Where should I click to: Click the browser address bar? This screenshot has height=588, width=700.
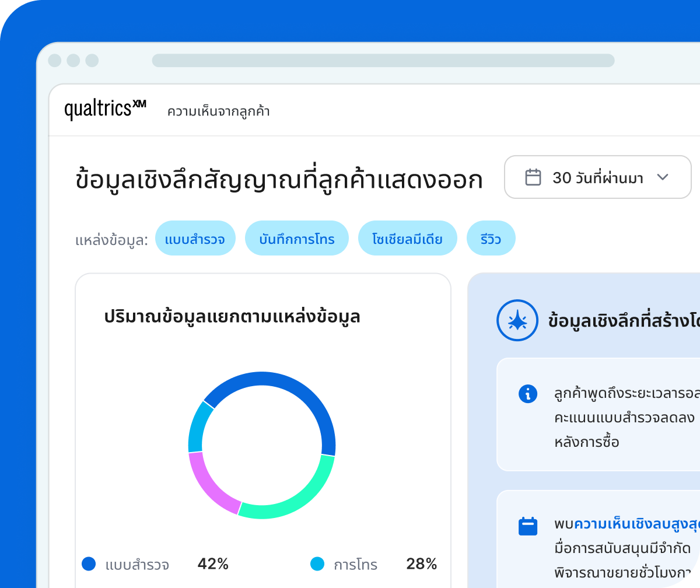point(383,61)
